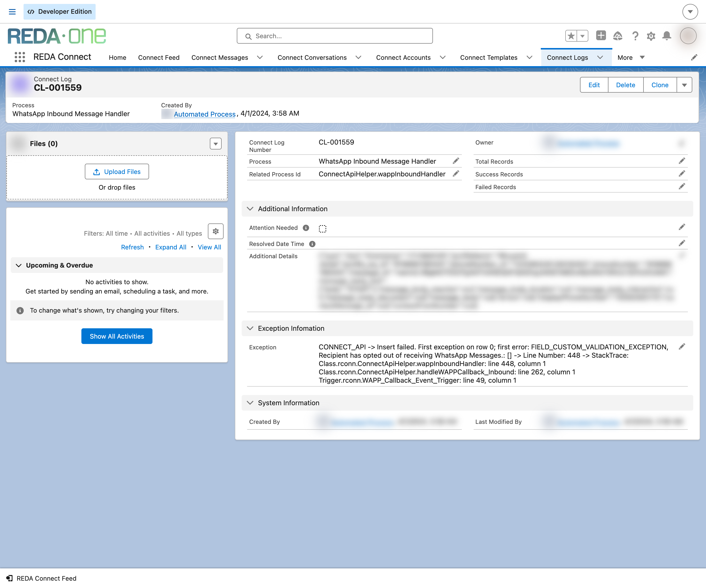Open the Connect Conversations dropdown chevron
The height and width of the screenshot is (588, 706).
tap(358, 58)
